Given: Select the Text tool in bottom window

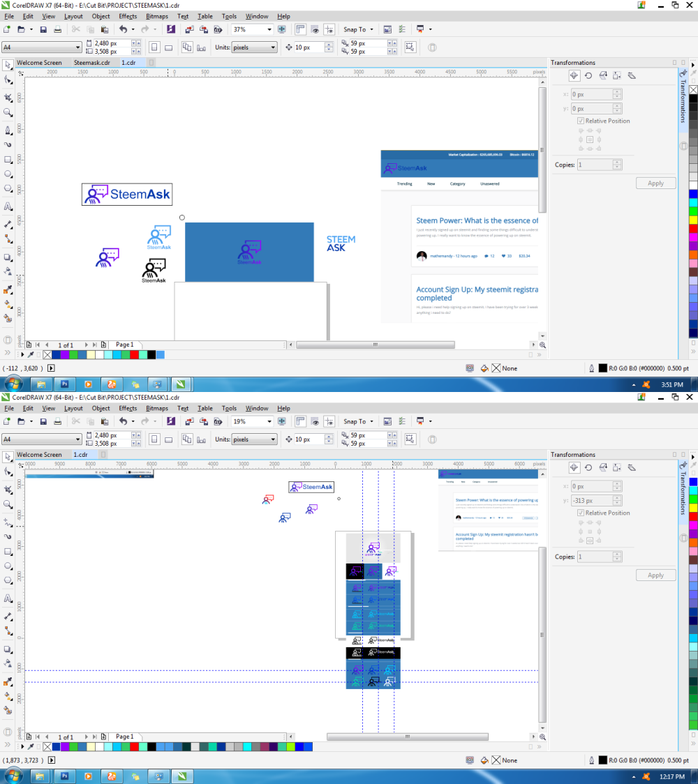Looking at the screenshot, I should coord(8,598).
